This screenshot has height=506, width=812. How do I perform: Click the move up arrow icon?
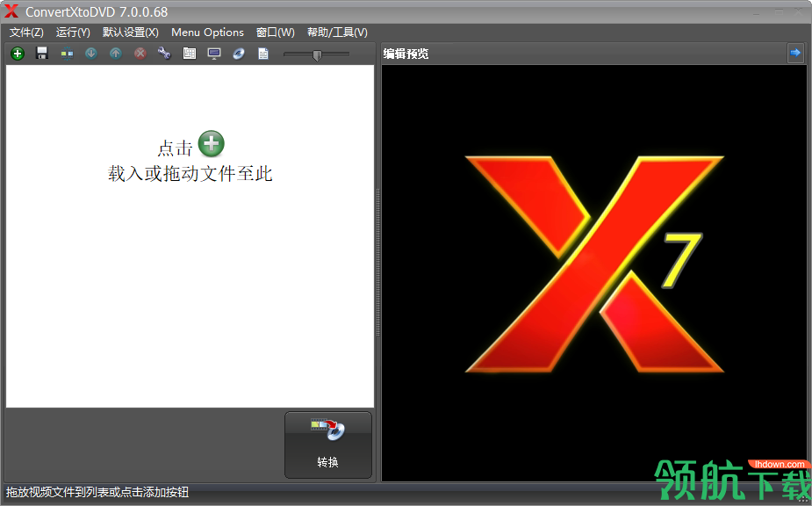click(116, 53)
